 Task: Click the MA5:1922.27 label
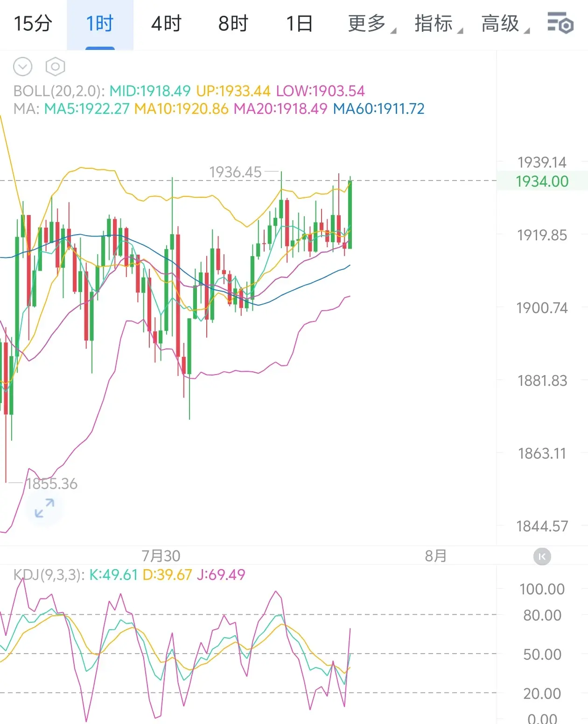coord(86,109)
